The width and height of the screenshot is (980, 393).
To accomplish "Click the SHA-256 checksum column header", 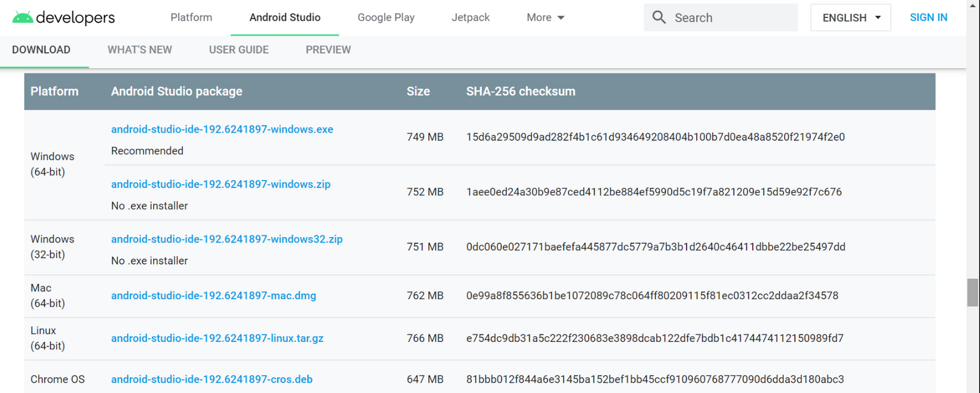I will pos(521,91).
